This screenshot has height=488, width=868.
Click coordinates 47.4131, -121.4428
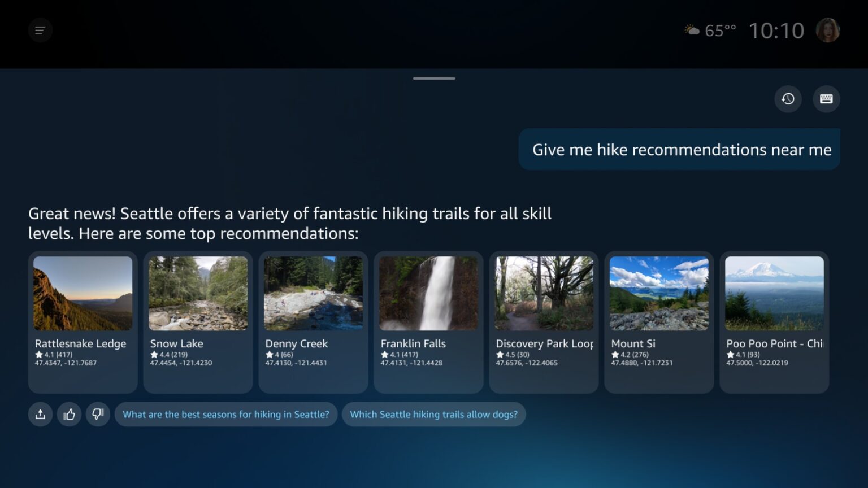[x=411, y=363]
